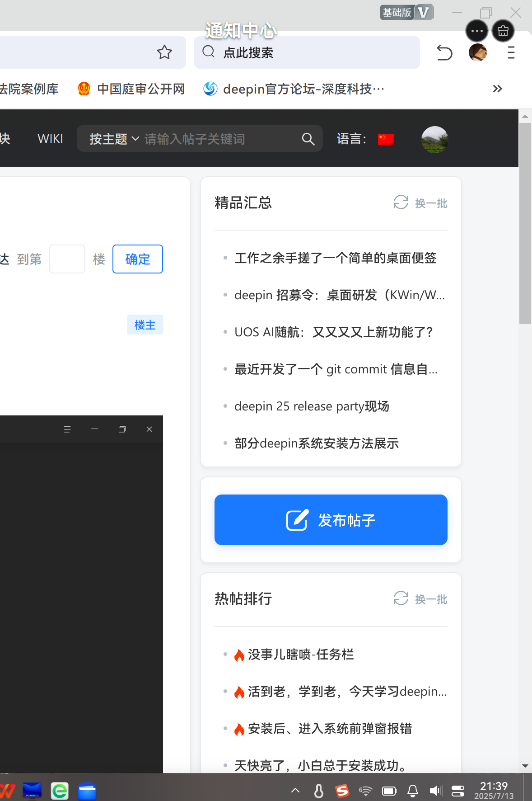Change language via the China flag
The height and width of the screenshot is (801, 532).
(x=386, y=139)
